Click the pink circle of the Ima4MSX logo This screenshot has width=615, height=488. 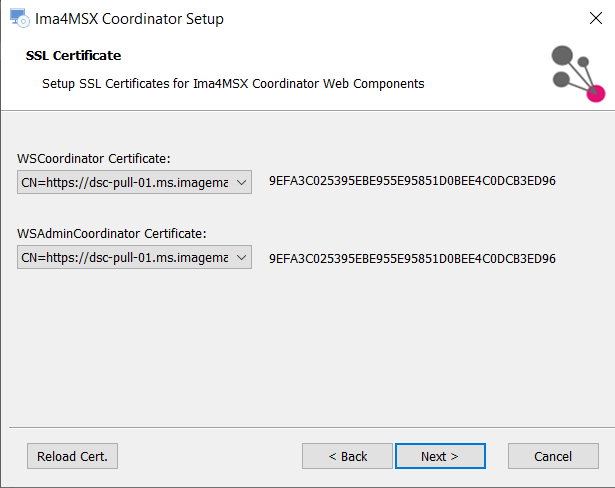tap(596, 93)
